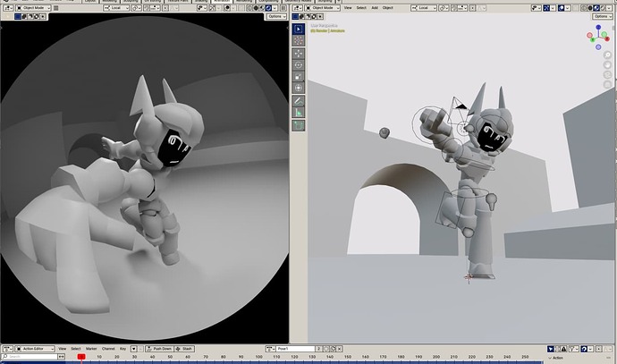Click the Stash button
Viewport: 617px width, 364px height.
point(184,349)
